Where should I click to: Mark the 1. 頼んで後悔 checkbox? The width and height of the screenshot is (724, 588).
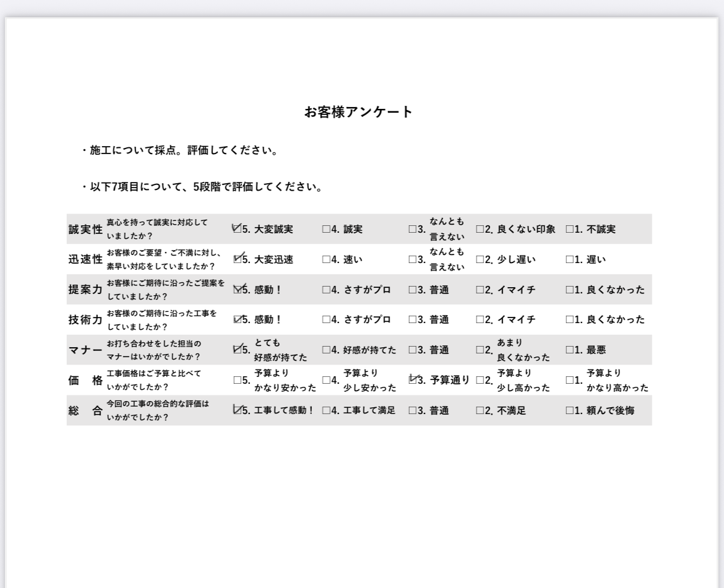(570, 410)
